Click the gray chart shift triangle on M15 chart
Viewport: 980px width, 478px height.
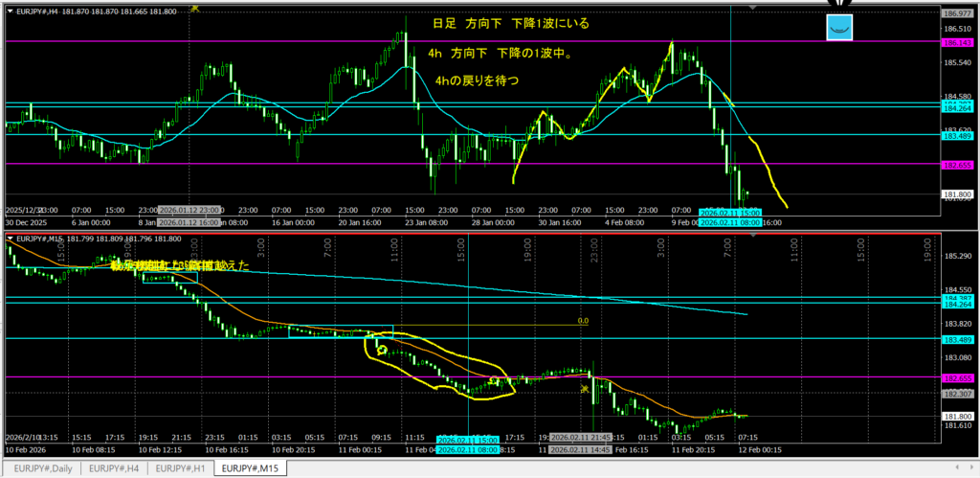pyautogui.click(x=752, y=237)
